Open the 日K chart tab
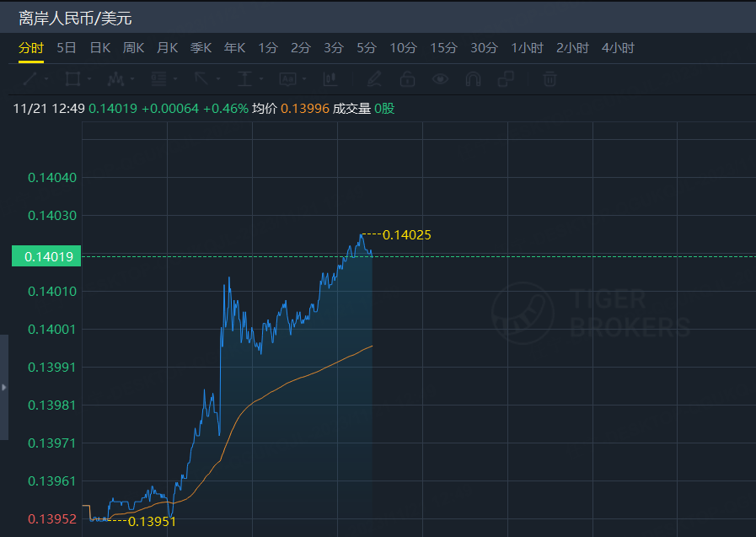The image size is (756, 537). coord(100,48)
